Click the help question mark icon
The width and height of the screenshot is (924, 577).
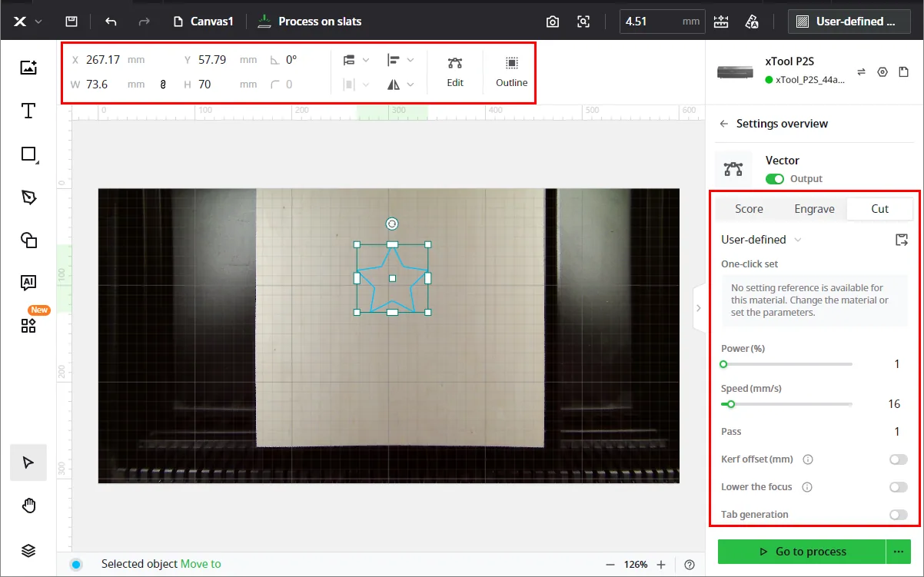[x=690, y=565]
